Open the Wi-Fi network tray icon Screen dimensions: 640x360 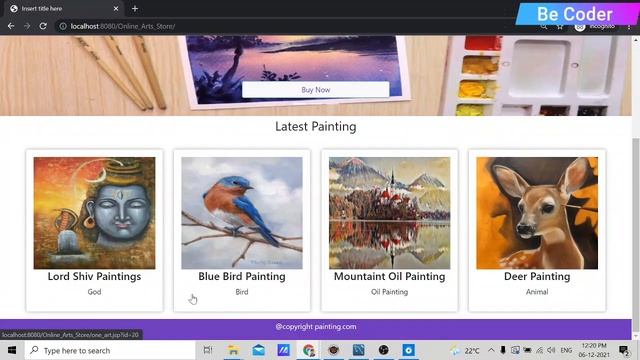540,350
